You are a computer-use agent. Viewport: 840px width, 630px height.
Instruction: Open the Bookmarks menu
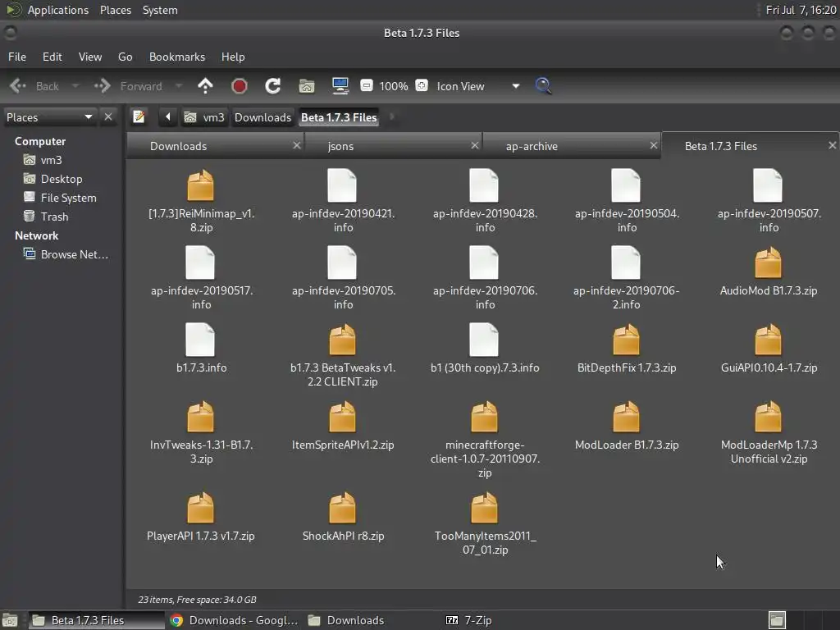point(177,57)
